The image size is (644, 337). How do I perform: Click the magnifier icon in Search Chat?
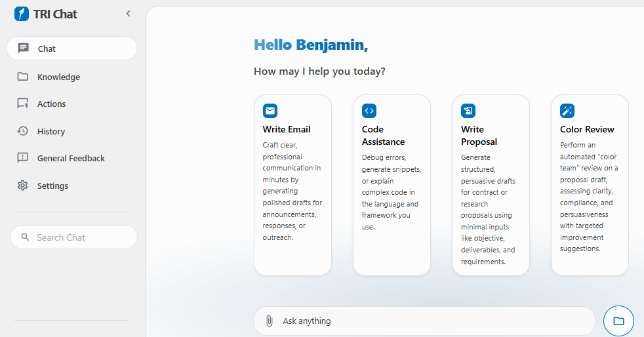tap(26, 237)
